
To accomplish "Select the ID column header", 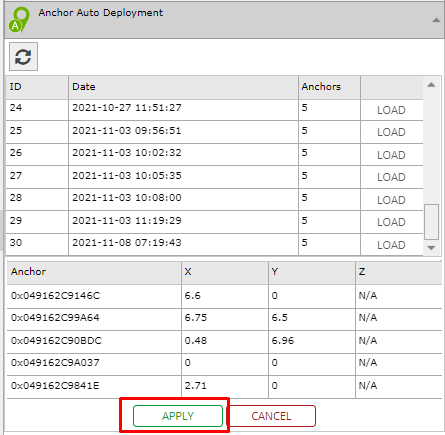I will [x=37, y=87].
